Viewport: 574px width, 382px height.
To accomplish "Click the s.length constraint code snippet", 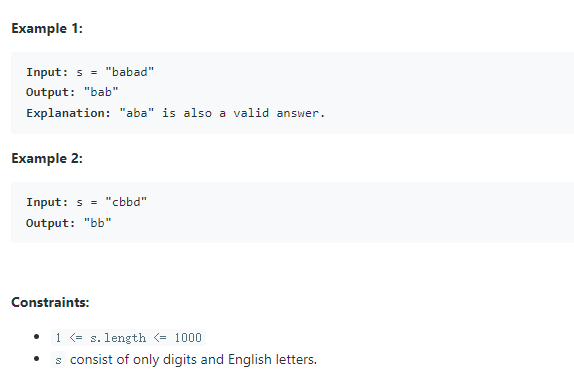I will [x=128, y=337].
